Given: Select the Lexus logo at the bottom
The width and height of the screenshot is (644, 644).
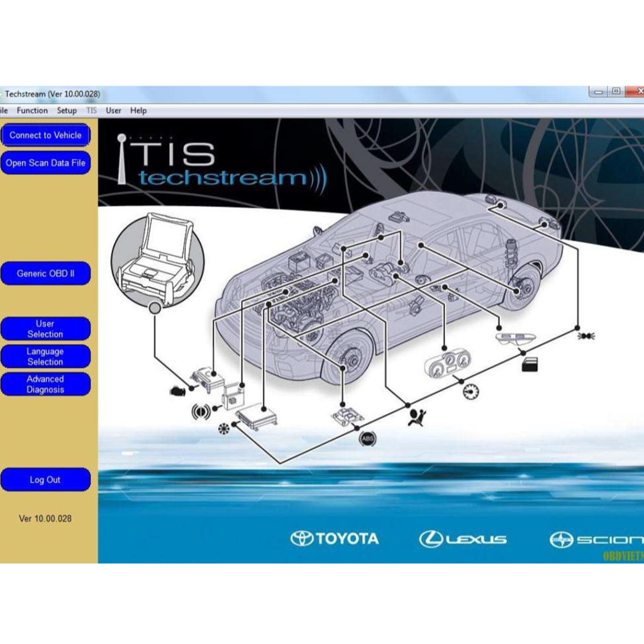Looking at the screenshot, I should (x=462, y=538).
